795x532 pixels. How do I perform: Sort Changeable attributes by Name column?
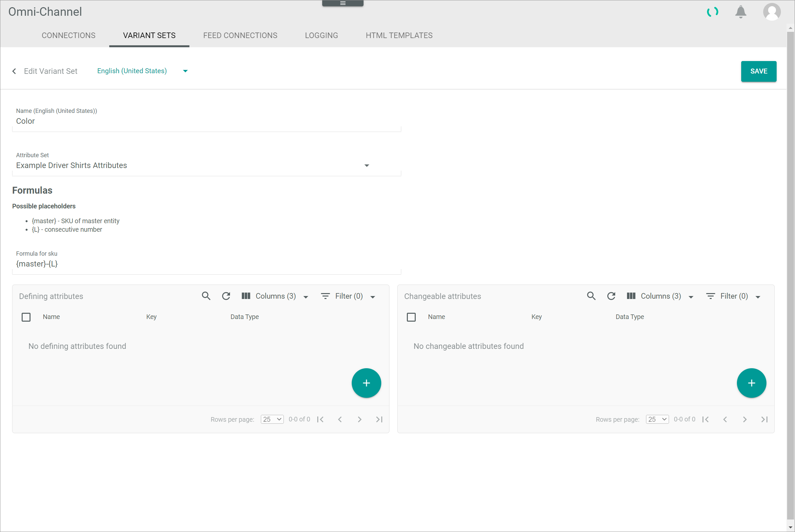click(x=436, y=317)
